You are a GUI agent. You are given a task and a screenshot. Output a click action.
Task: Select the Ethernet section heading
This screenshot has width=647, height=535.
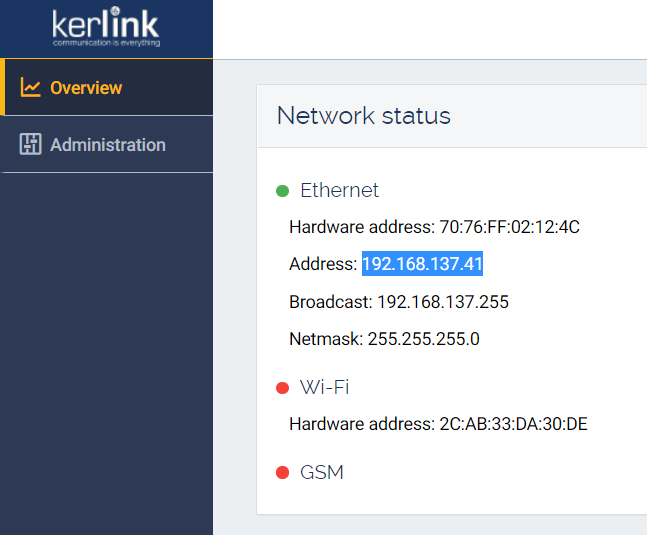click(339, 190)
